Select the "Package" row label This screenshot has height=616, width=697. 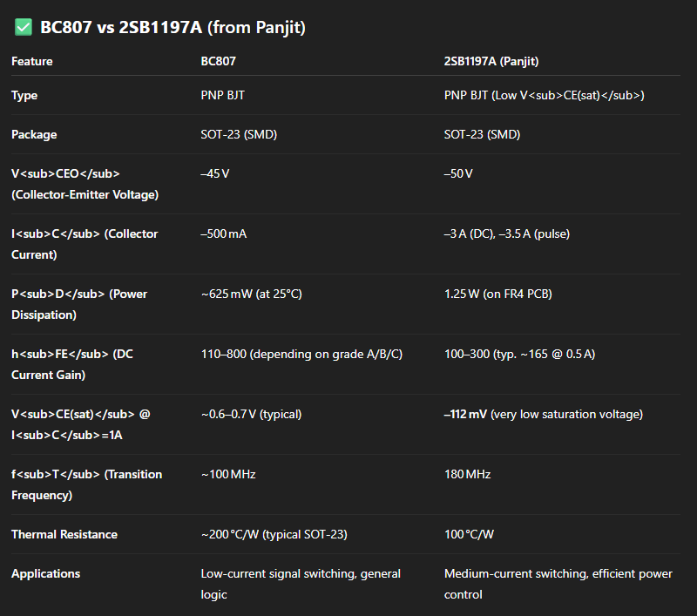tap(34, 135)
